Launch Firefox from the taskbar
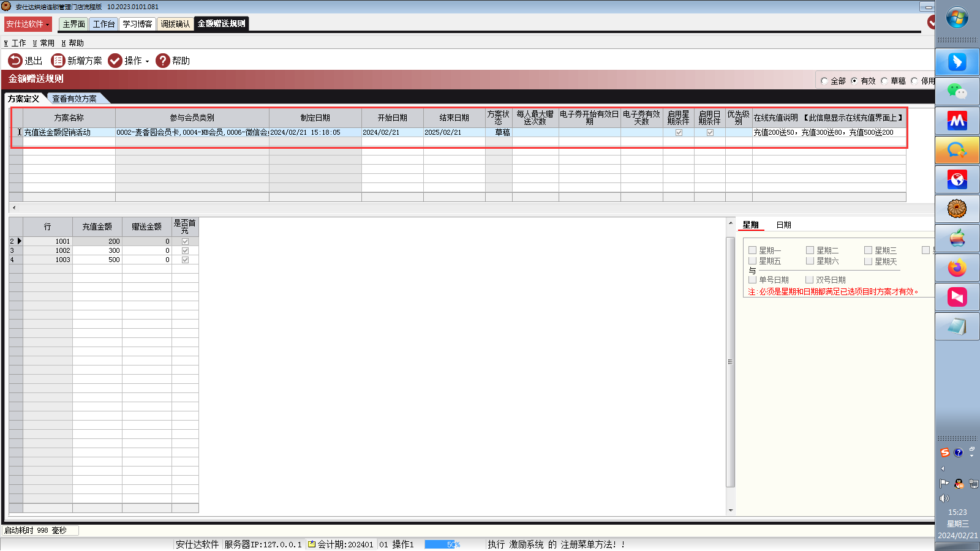 click(x=957, y=268)
